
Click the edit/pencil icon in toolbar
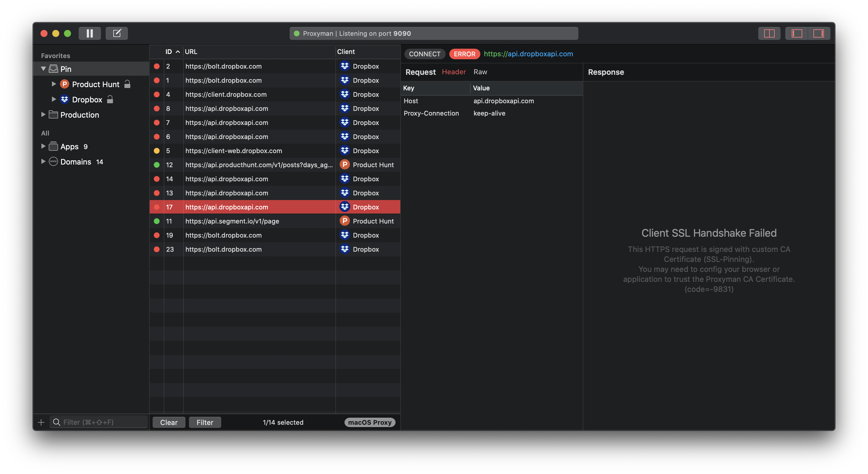tap(117, 33)
